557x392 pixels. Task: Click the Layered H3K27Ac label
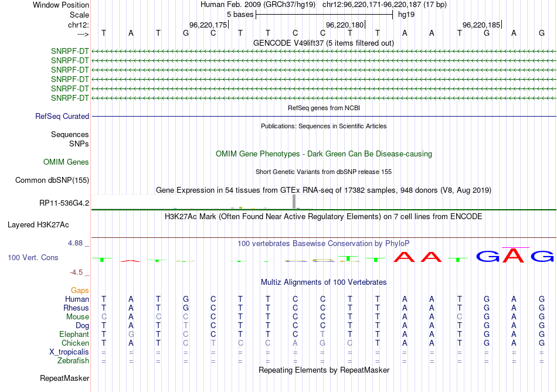tap(38, 225)
